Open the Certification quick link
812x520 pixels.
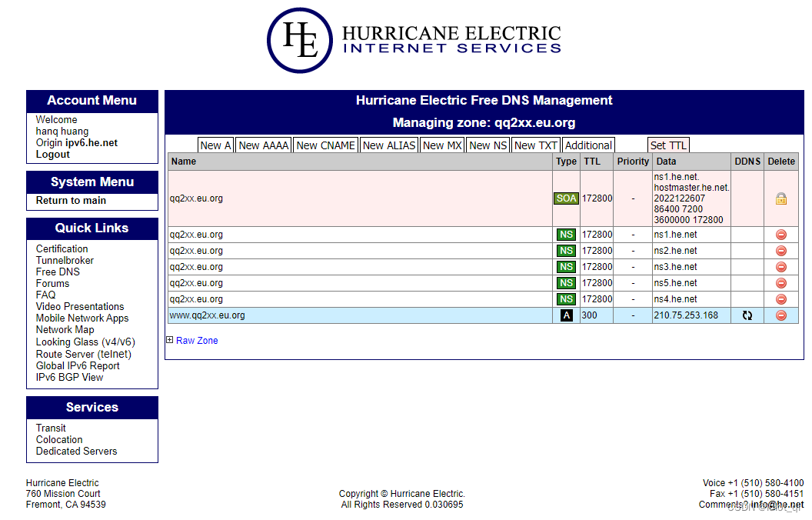click(62, 248)
